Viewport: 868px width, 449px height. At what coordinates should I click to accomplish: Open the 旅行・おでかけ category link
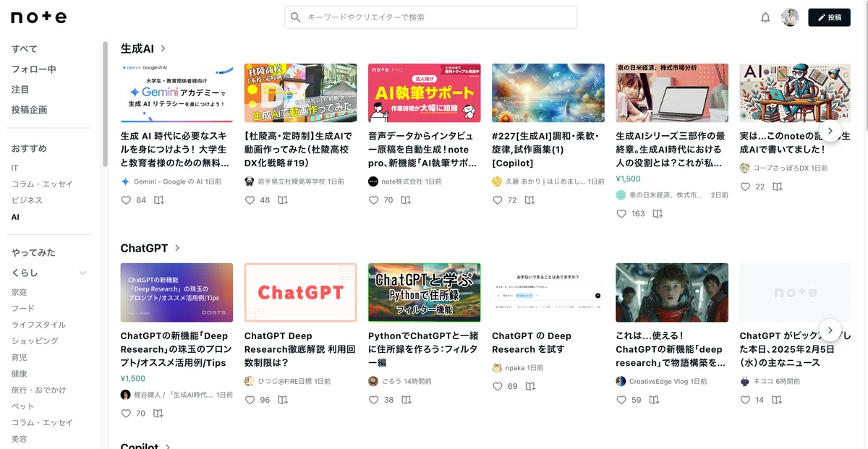coord(38,390)
